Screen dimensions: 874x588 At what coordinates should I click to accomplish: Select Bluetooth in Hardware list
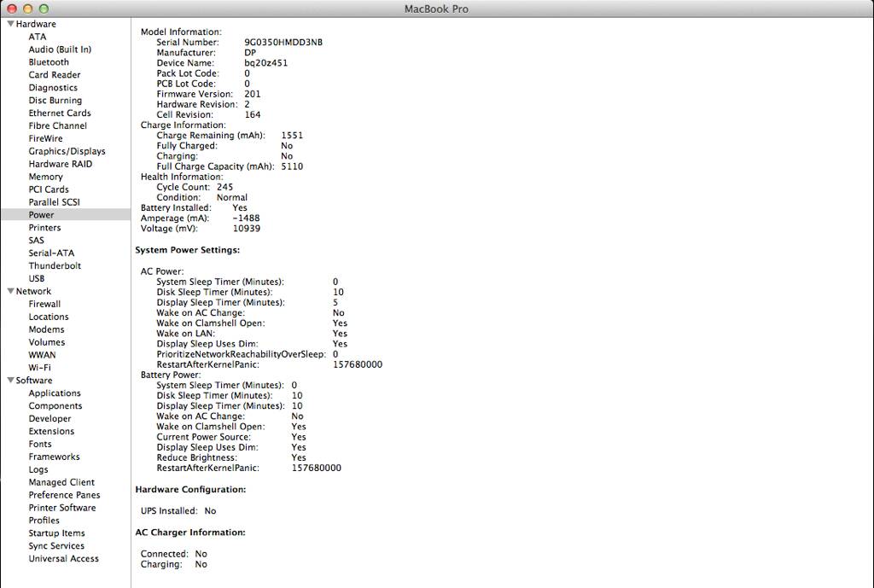point(49,61)
